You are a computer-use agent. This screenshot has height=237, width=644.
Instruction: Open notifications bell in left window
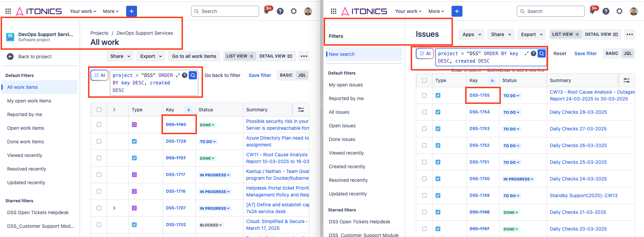[267, 11]
